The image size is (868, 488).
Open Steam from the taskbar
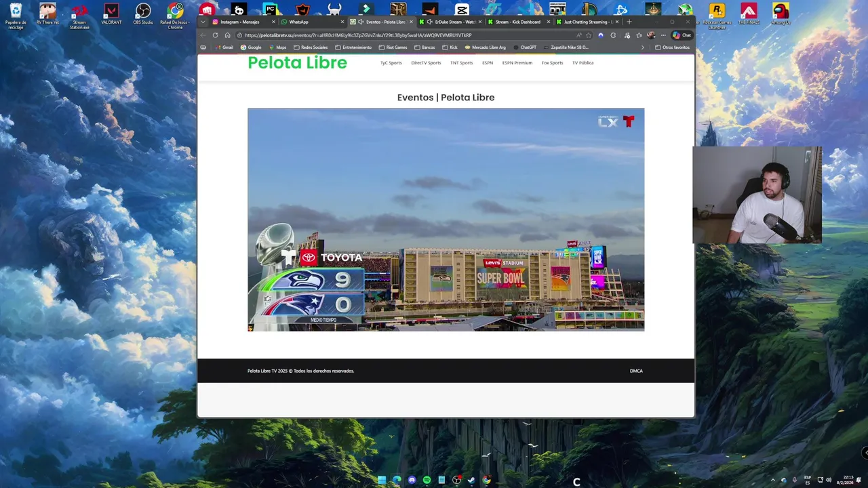click(471, 480)
